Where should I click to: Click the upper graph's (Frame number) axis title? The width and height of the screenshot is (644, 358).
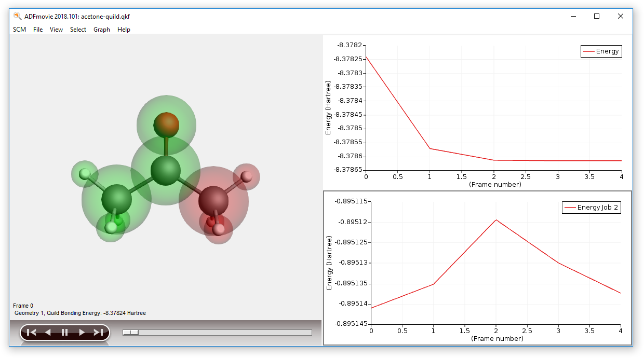click(494, 184)
